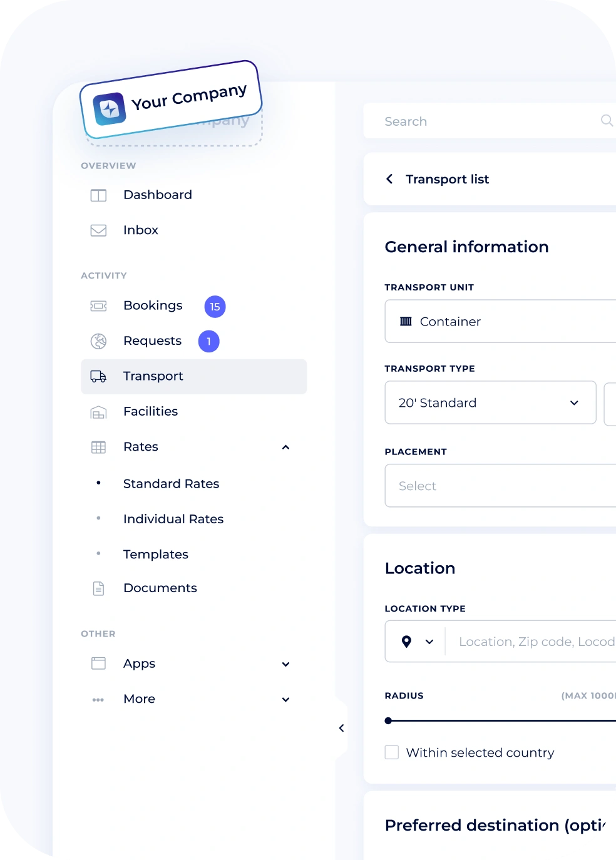Select the Transport menu item
Viewport: 616px width, 860px height.
pyautogui.click(x=193, y=376)
